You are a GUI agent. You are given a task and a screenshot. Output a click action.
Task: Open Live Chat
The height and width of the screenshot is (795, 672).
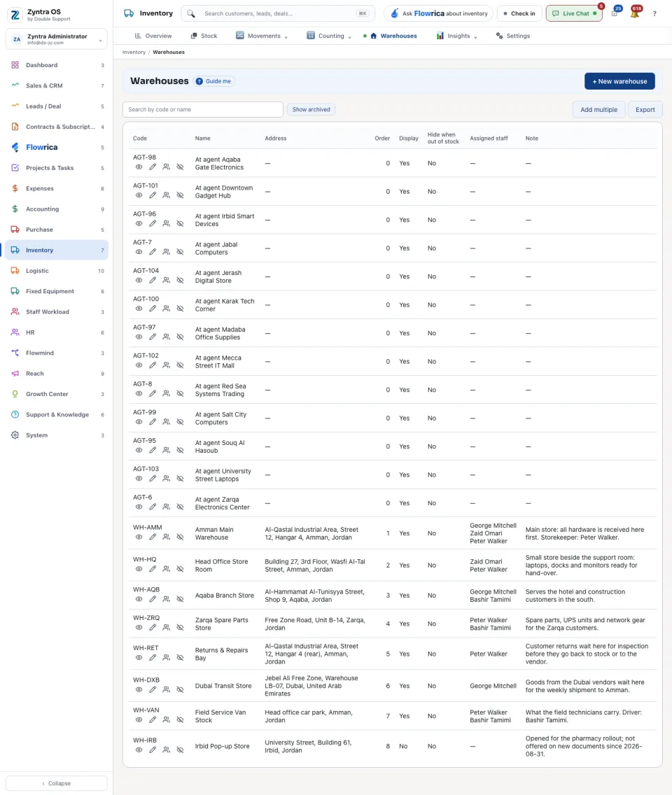point(574,14)
